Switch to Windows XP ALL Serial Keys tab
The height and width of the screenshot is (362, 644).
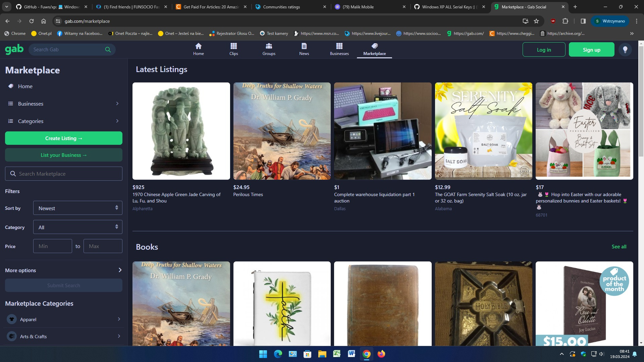(x=450, y=7)
